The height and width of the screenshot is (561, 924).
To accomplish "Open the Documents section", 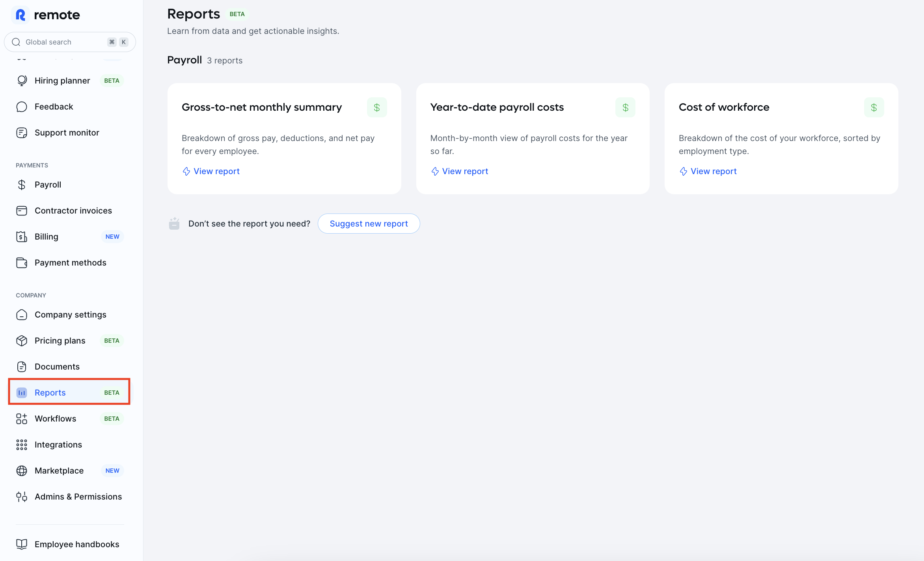I will click(x=57, y=367).
